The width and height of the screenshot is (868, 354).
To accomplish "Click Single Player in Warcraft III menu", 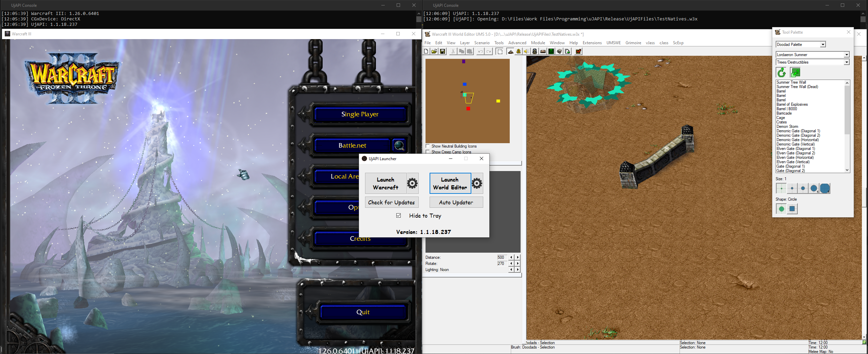I will point(360,114).
